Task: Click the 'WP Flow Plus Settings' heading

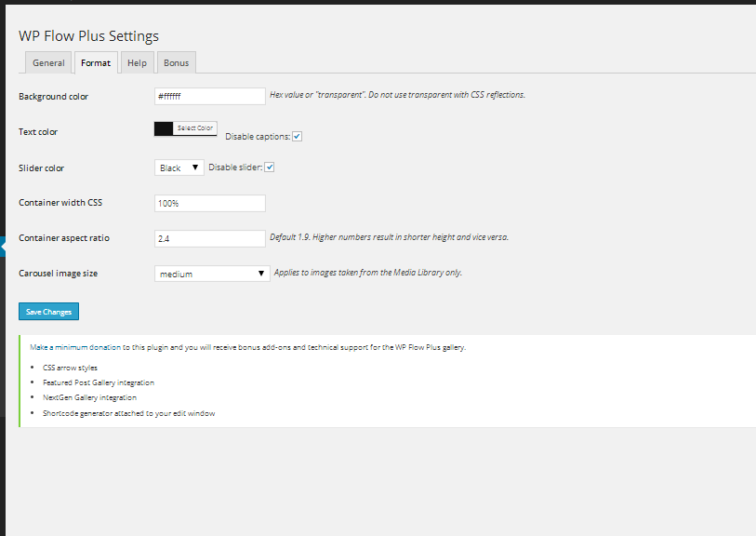Action: 88,36
